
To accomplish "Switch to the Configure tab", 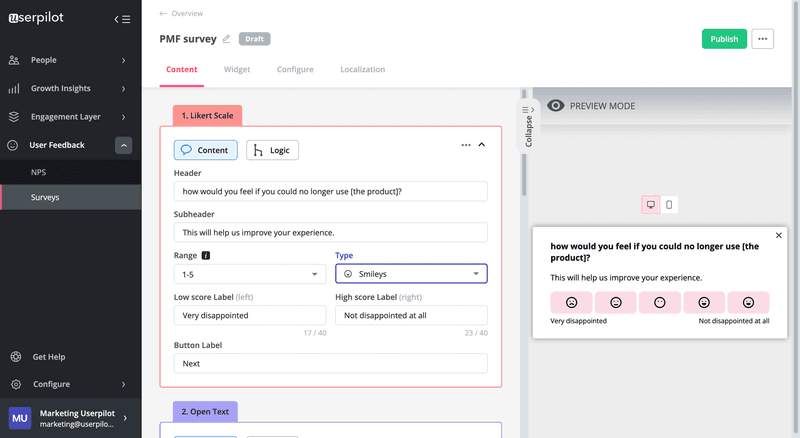I will (x=295, y=69).
